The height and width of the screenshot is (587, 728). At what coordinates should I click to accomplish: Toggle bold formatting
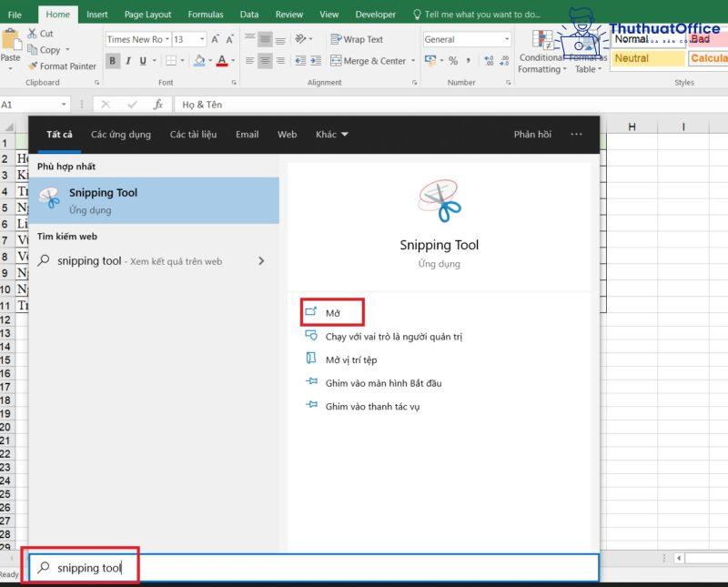tap(113, 60)
